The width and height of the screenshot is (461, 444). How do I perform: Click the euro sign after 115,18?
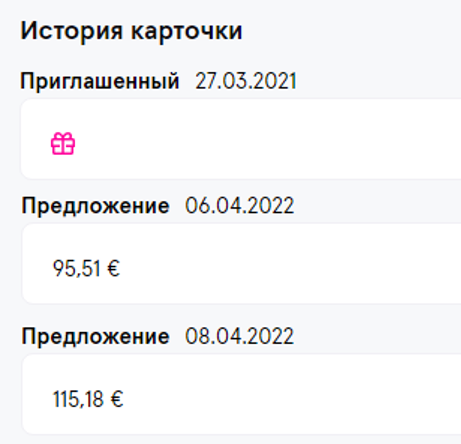117,399
